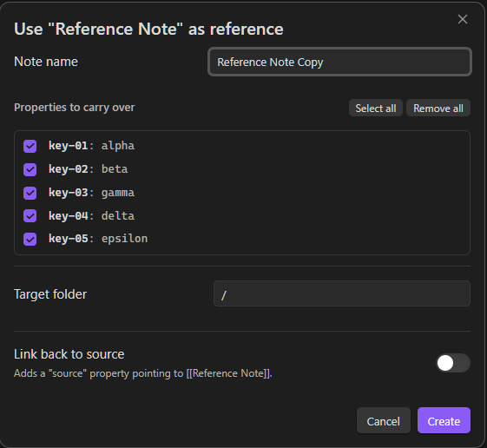The width and height of the screenshot is (487, 448).
Task: Click the Remove all button
Action: click(438, 109)
